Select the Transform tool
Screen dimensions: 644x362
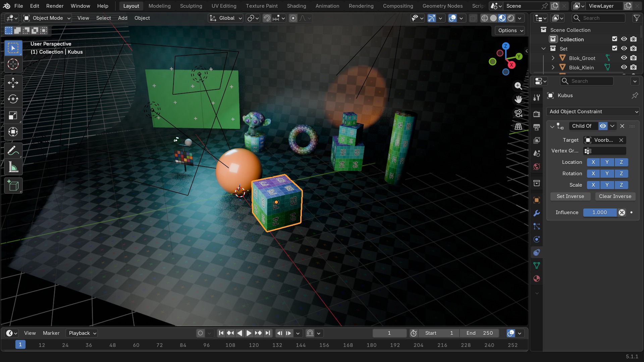[x=13, y=132]
